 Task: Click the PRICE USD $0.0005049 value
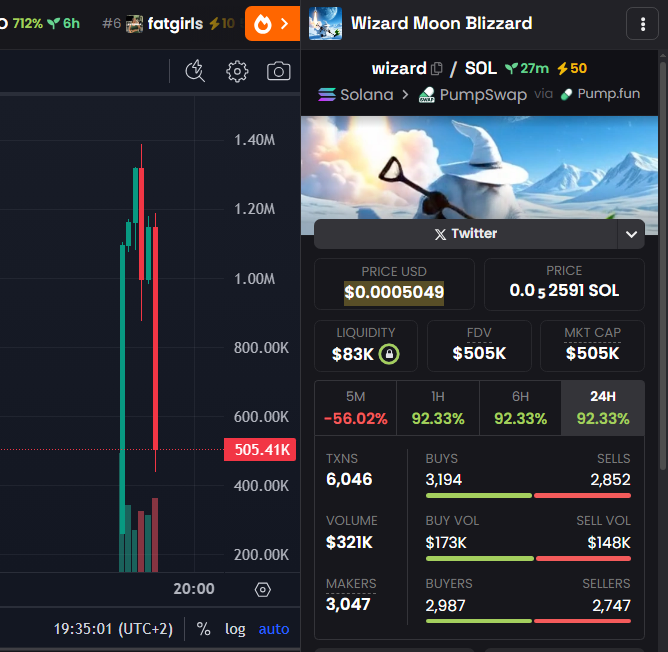pyautogui.click(x=394, y=292)
